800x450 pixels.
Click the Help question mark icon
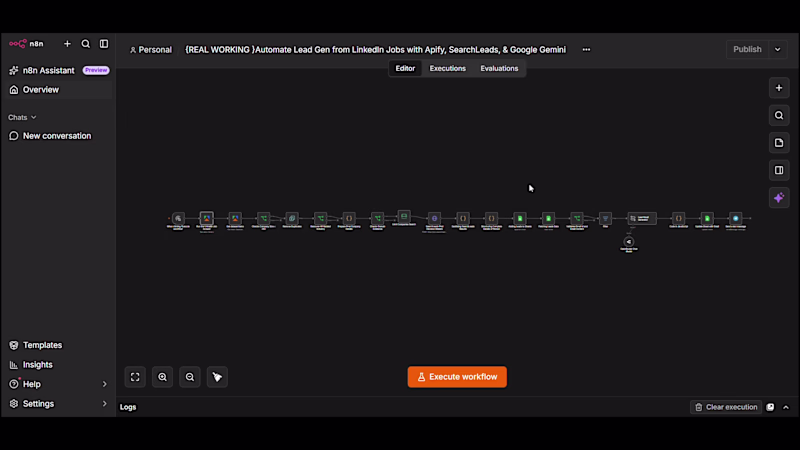(x=14, y=384)
